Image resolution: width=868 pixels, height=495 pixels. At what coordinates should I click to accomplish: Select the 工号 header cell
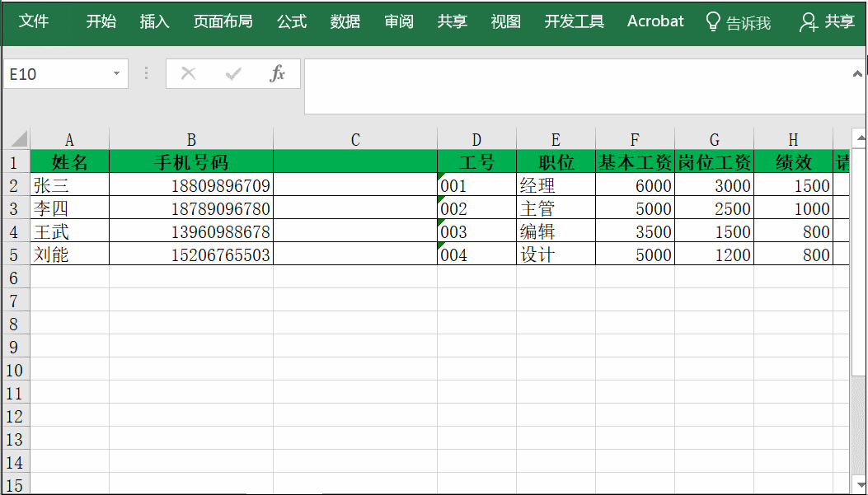coord(476,162)
